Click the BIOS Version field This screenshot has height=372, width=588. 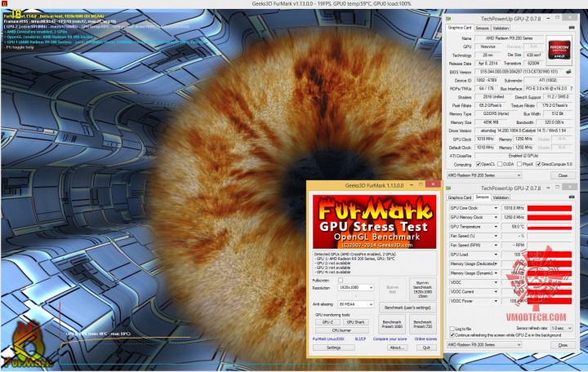pos(519,72)
